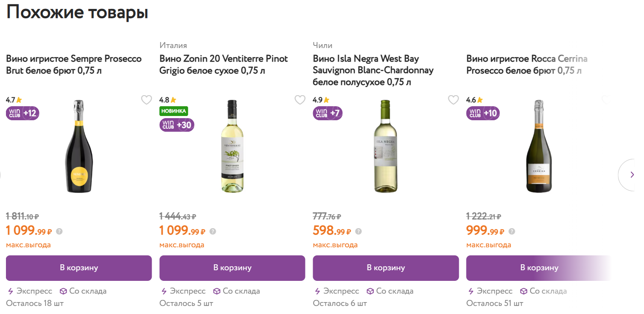Click the Win Club +12 badge
The height and width of the screenshot is (314, 644).
coord(23,113)
